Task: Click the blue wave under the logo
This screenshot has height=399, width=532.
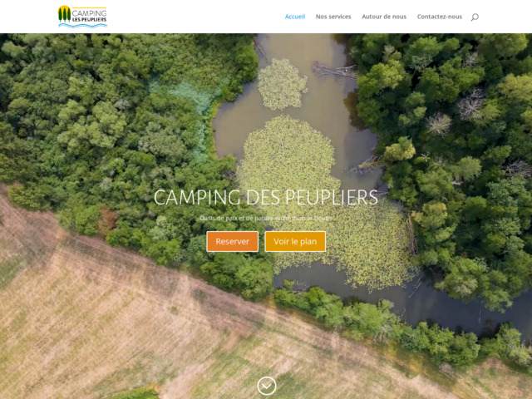Action: click(x=82, y=25)
